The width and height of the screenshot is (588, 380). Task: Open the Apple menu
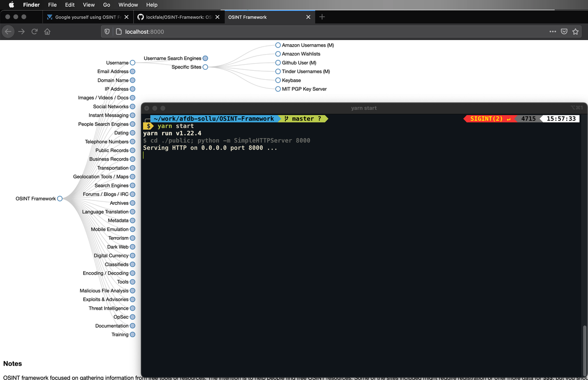click(x=11, y=5)
